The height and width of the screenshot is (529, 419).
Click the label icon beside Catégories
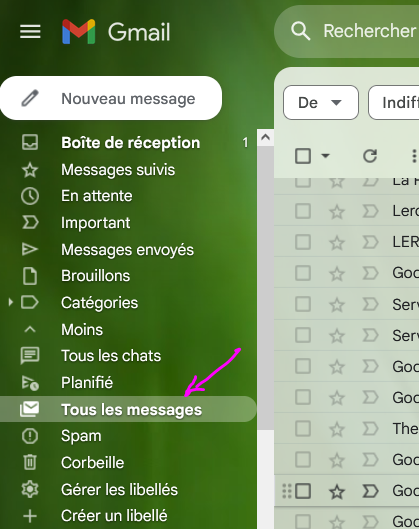click(x=30, y=302)
